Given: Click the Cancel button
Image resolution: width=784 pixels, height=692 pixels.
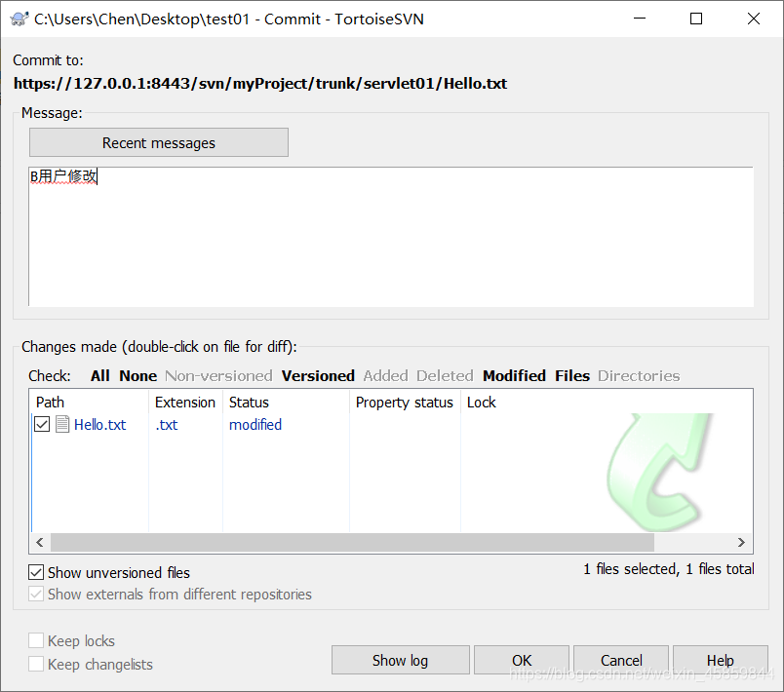Looking at the screenshot, I should point(621,660).
